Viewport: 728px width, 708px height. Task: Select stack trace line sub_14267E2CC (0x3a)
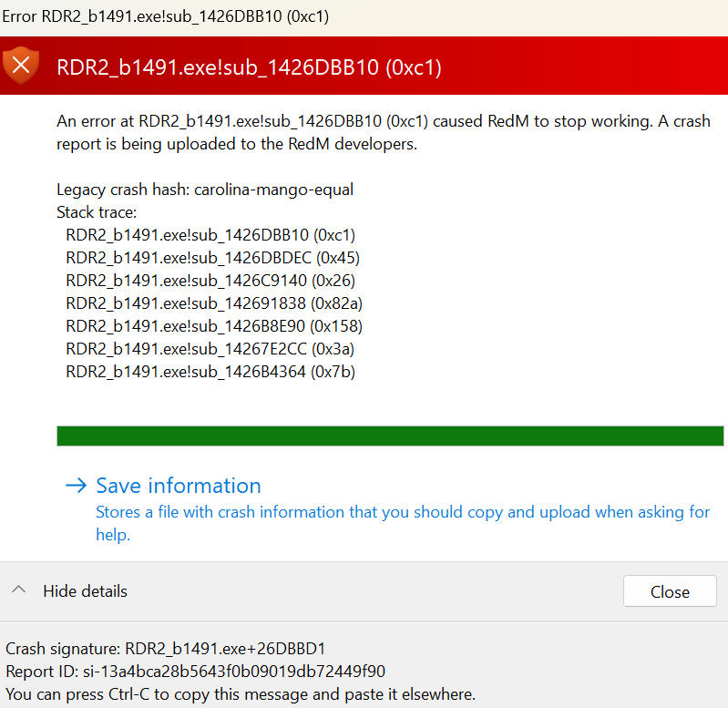point(210,349)
